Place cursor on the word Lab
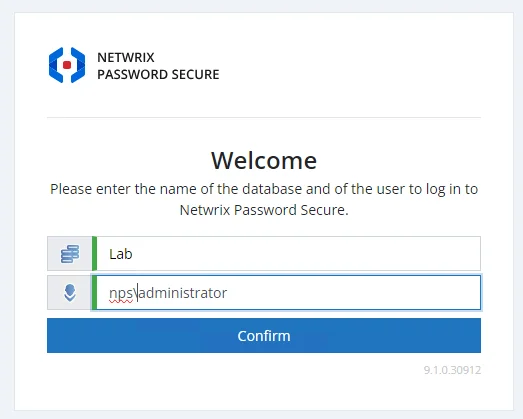523x419 pixels. (x=121, y=254)
